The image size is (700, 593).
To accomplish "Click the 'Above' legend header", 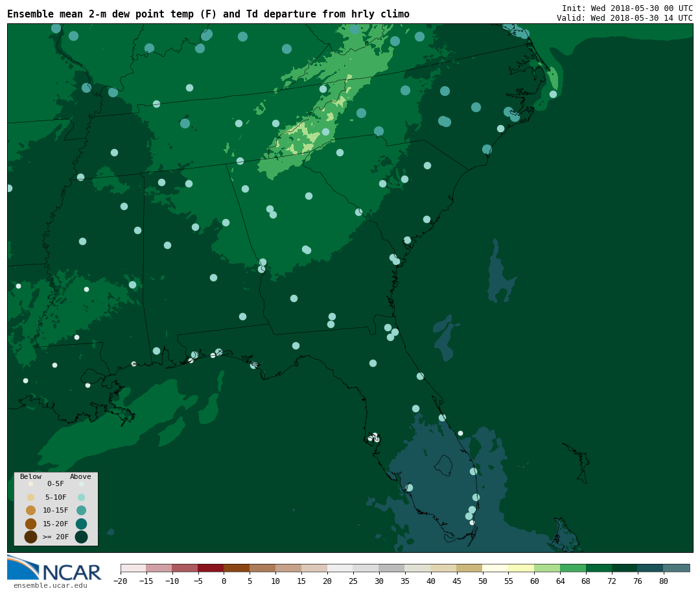I will point(80,476).
